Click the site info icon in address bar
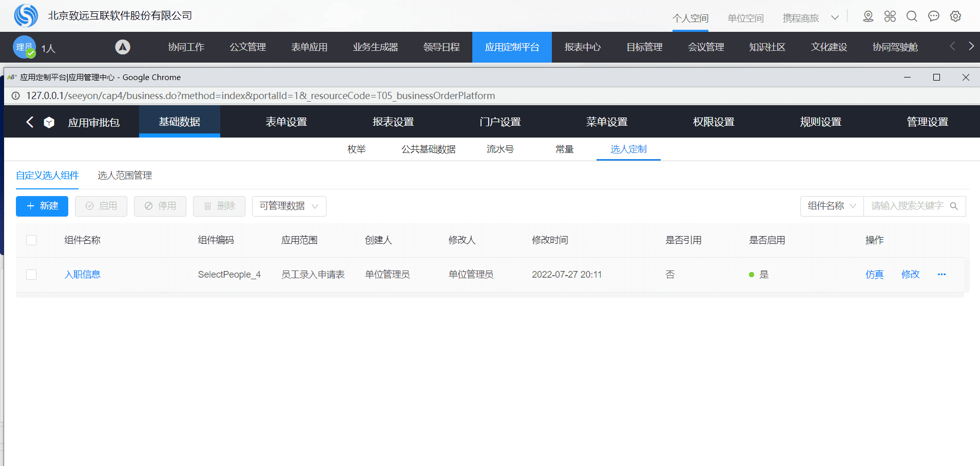This screenshot has height=466, width=980. (x=16, y=95)
